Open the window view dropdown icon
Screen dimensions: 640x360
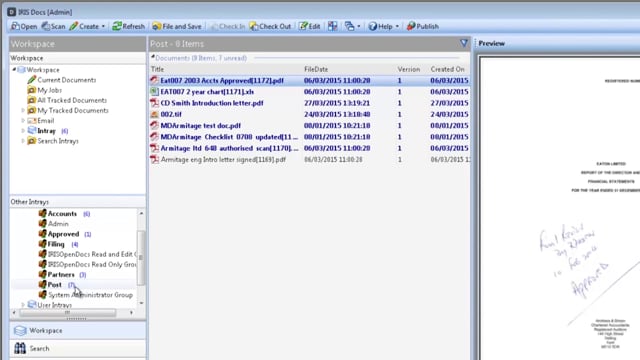click(352, 27)
